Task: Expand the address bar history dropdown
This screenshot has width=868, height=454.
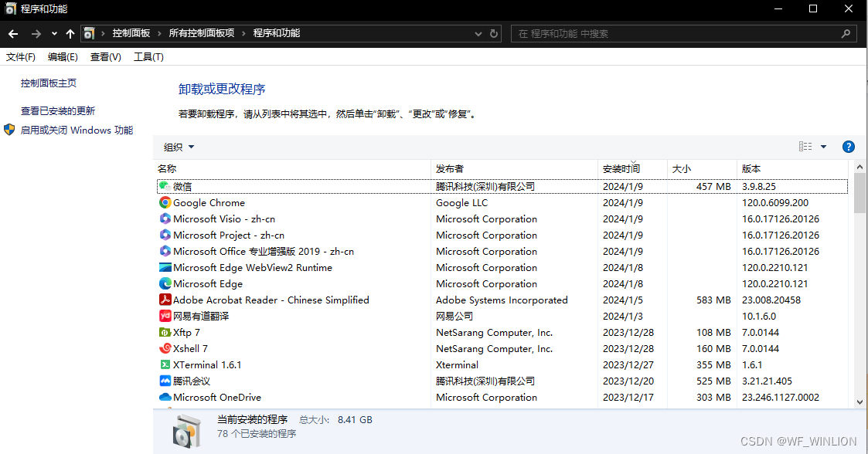Action: point(478,34)
